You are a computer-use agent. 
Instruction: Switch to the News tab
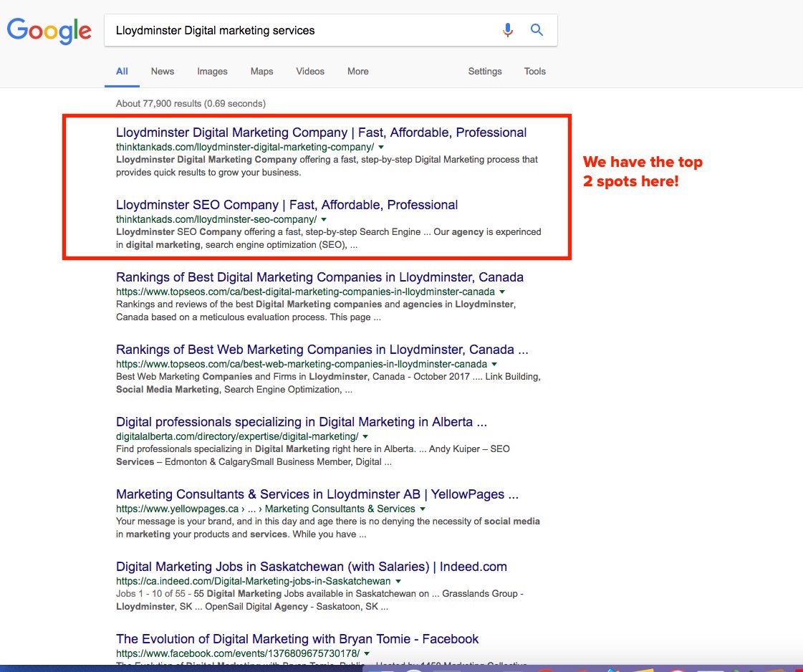tap(162, 72)
